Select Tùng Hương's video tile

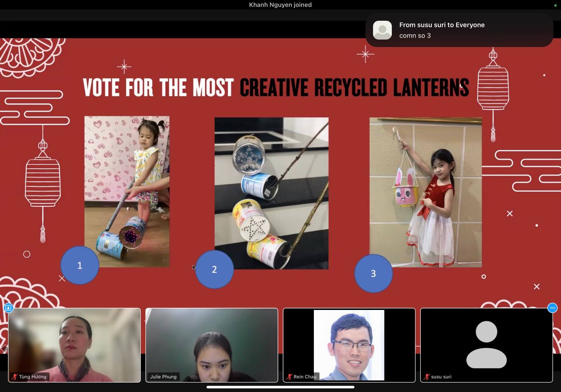click(74, 345)
